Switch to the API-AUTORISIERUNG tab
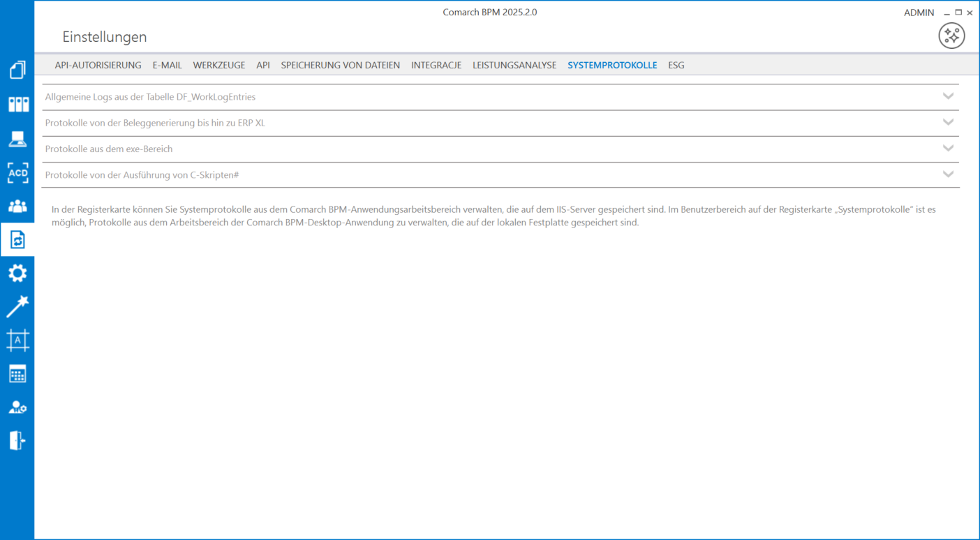980x540 pixels. [x=98, y=65]
